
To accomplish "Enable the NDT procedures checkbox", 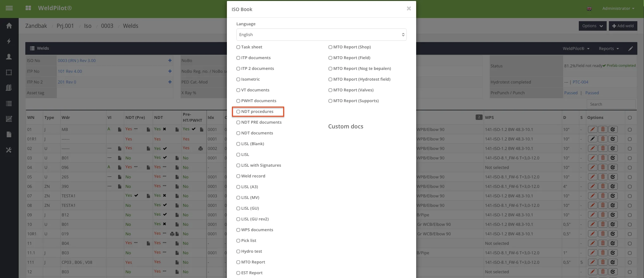I will pyautogui.click(x=238, y=112).
